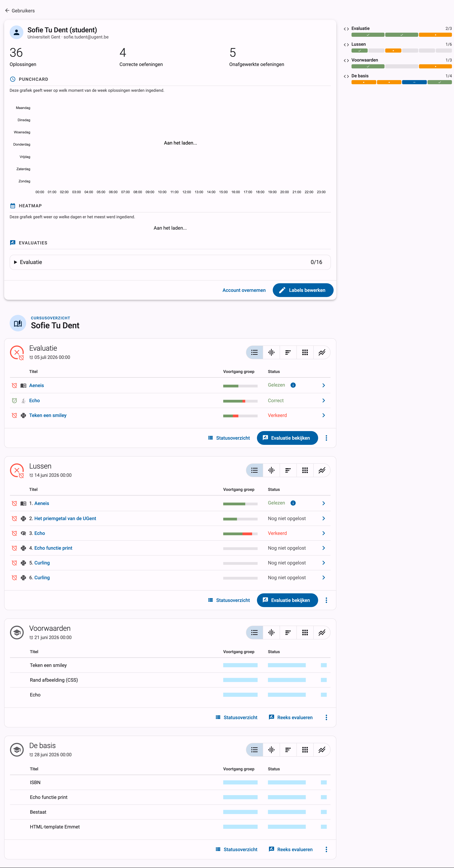Open the 'Het priemgetal van de UGent' exercise title
Image resolution: width=454 pixels, height=868 pixels.
pyautogui.click(x=65, y=519)
